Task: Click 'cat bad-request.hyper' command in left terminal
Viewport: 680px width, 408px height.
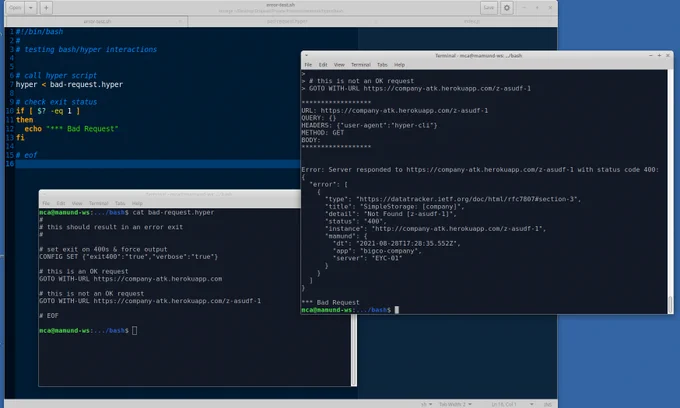Action: [173, 212]
